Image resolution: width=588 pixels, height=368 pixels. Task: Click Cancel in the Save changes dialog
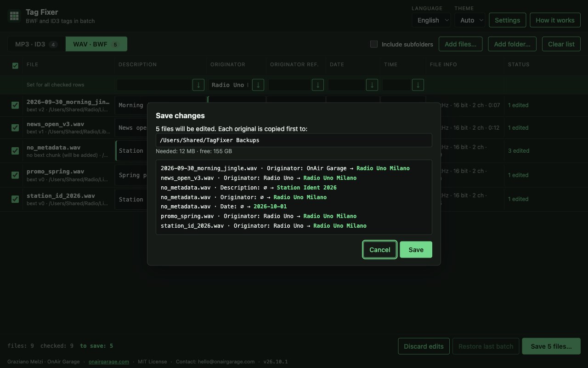(380, 250)
